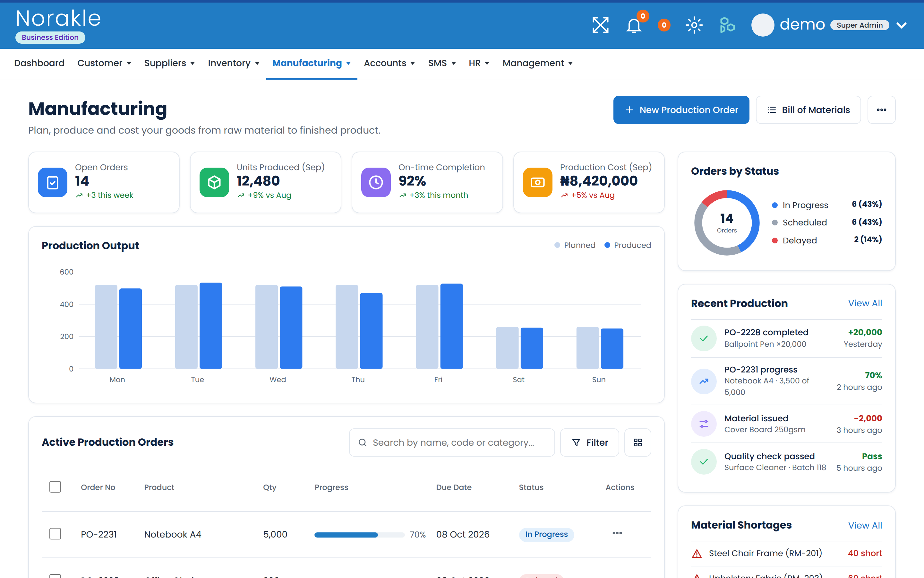Open the page more-options ellipsis button

click(x=881, y=110)
